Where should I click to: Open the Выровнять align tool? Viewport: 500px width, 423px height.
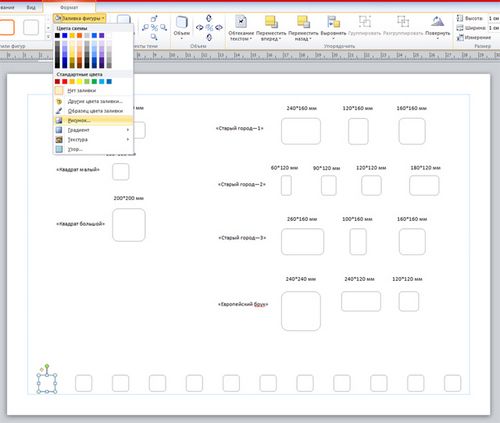click(x=333, y=28)
